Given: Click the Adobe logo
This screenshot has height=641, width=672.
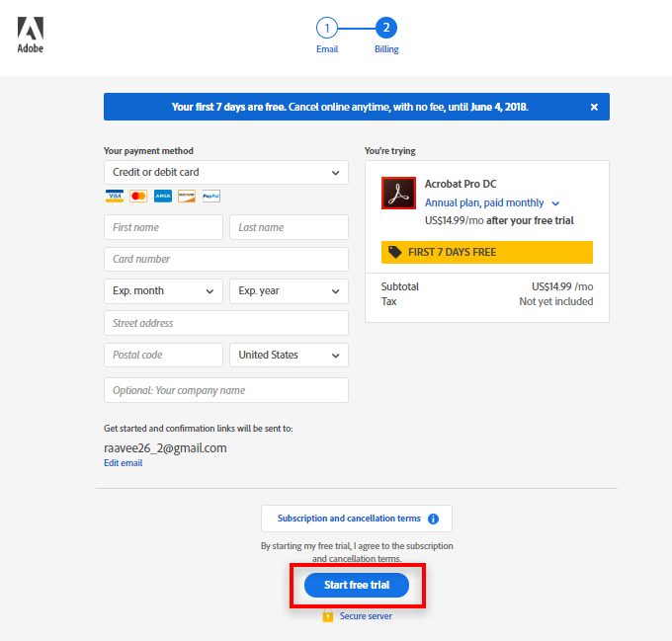Looking at the screenshot, I should click(30, 34).
